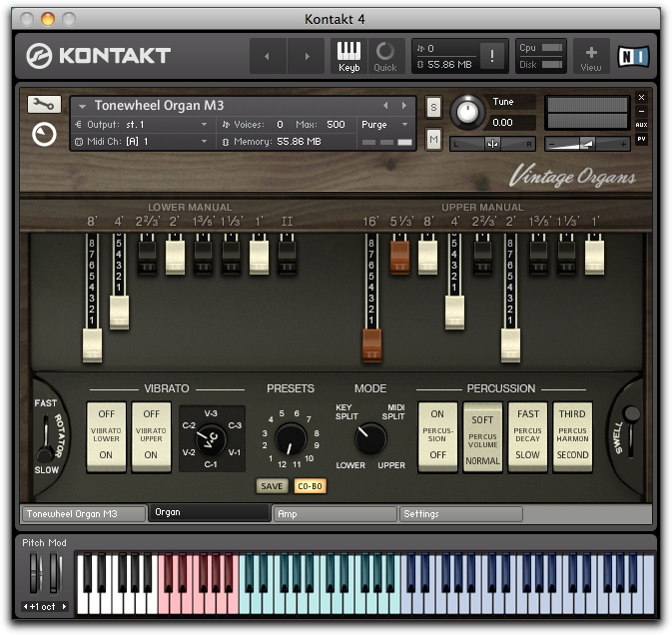Open the View plus menu icon
Screen dimensions: 672x635
[591, 56]
